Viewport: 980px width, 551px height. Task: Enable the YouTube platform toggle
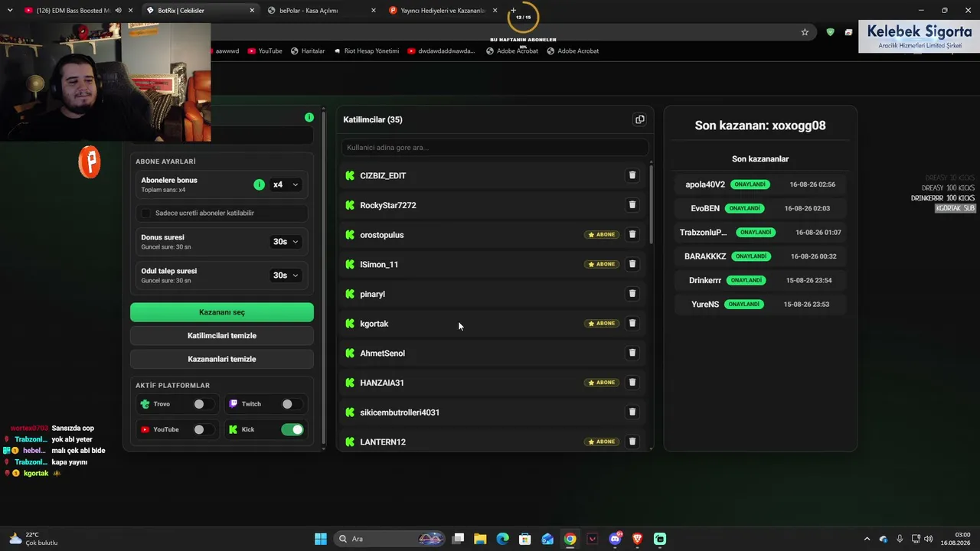pyautogui.click(x=203, y=429)
